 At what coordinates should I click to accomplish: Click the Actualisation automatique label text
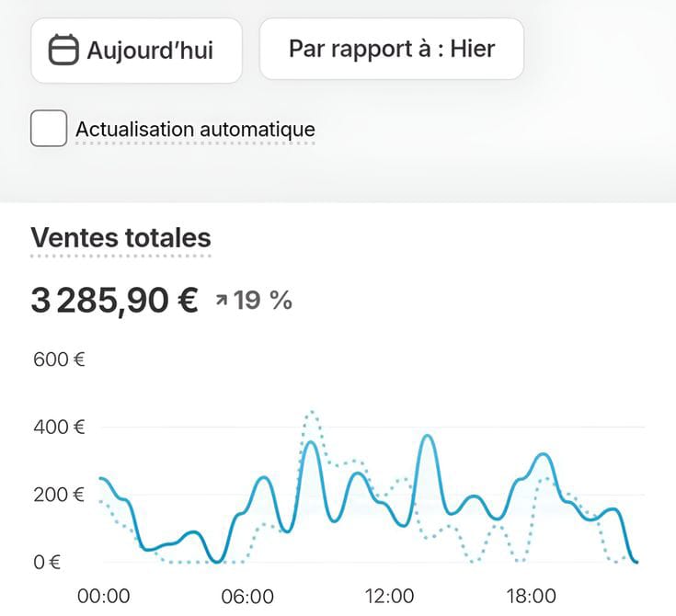[195, 130]
